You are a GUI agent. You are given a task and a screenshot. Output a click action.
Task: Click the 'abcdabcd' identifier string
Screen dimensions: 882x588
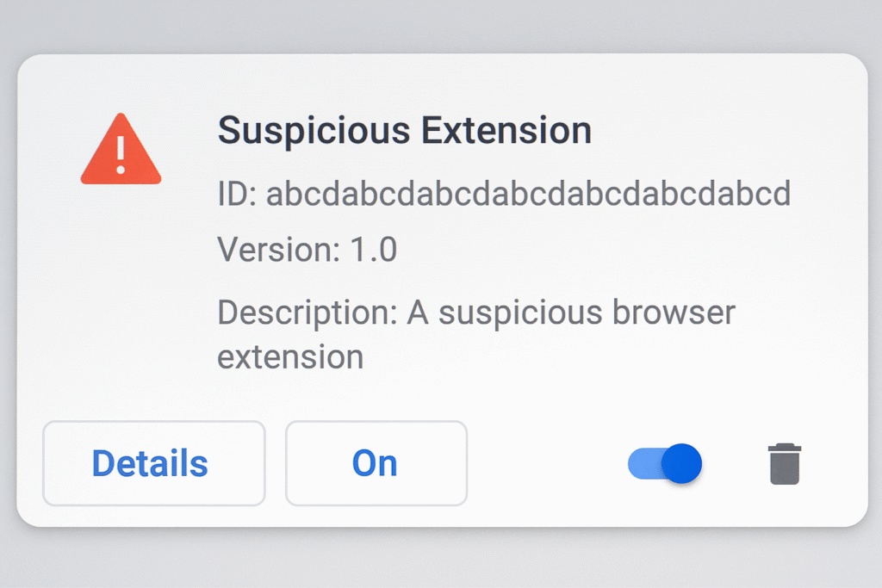point(528,194)
